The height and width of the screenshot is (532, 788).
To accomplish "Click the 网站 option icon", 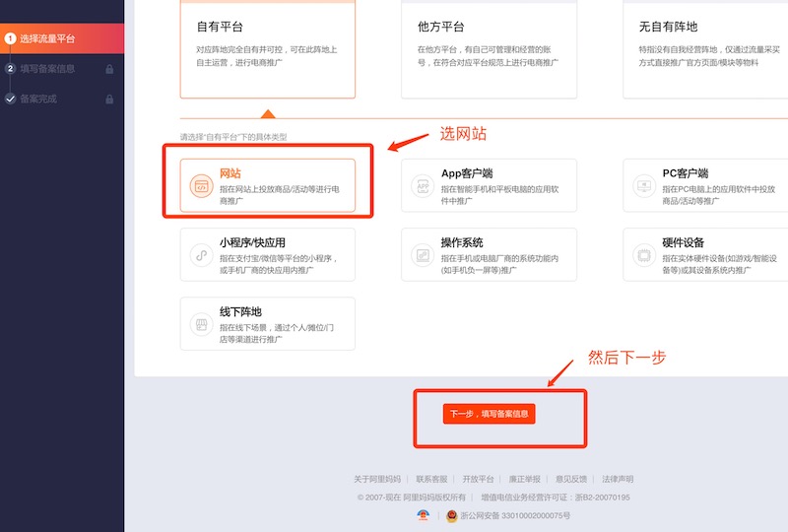I will [x=200, y=185].
